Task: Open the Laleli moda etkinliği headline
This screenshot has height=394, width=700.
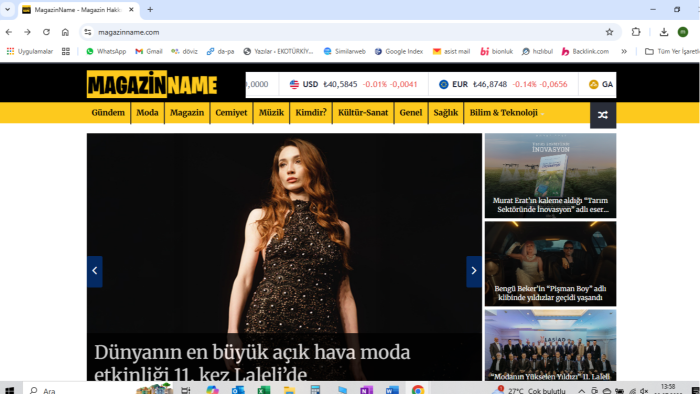Action: pos(252,363)
